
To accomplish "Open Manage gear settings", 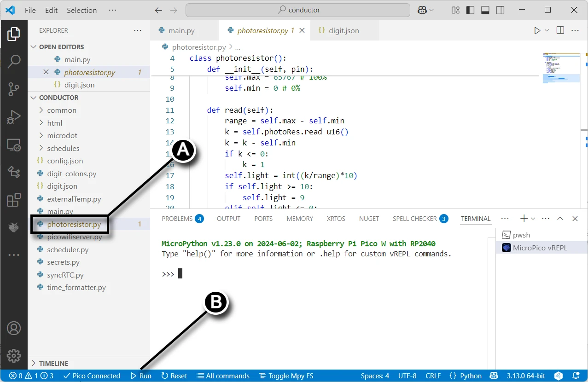I will [14, 356].
